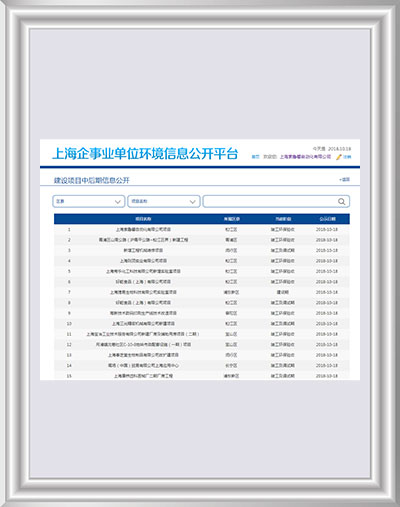Image resolution: width=400 pixels, height=507 pixels.
Task: Click the magnifier search icon
Action: click(x=341, y=201)
